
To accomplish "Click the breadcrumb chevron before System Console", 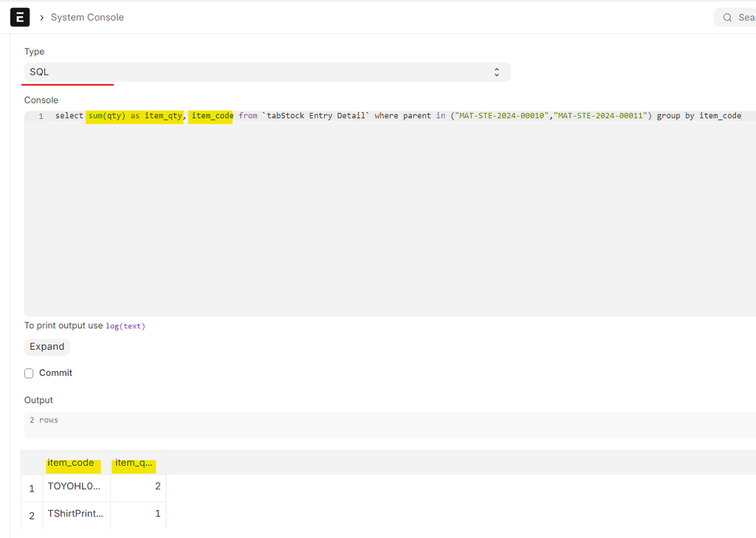I will pyautogui.click(x=42, y=18).
